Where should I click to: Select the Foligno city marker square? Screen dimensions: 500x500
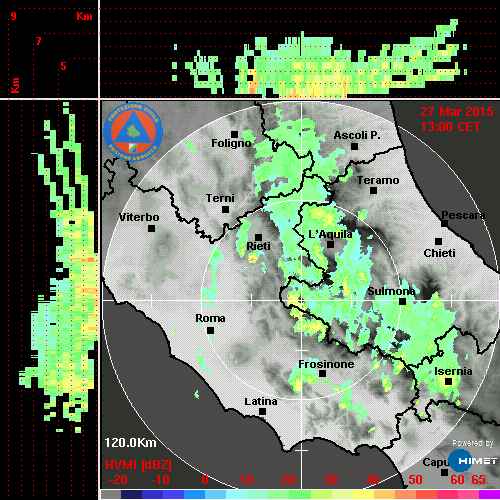click(235, 134)
